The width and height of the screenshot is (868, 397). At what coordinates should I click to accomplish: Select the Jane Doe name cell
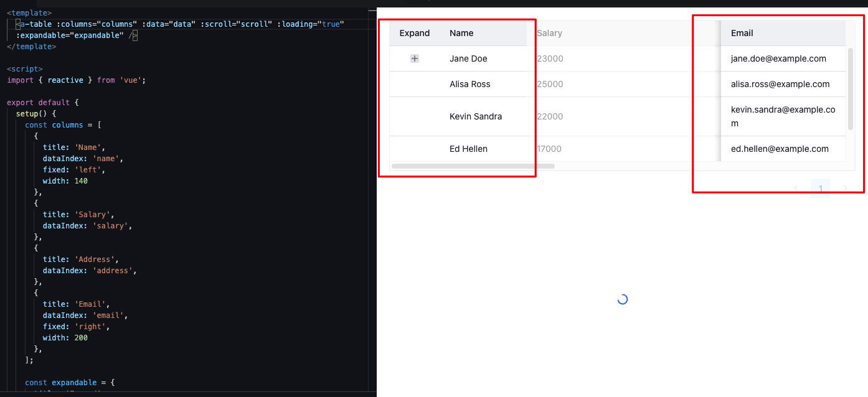click(483, 58)
